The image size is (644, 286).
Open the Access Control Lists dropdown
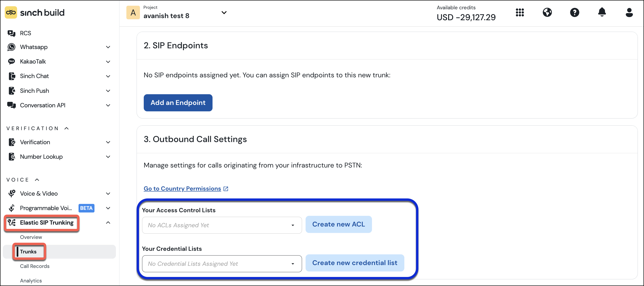(222, 225)
